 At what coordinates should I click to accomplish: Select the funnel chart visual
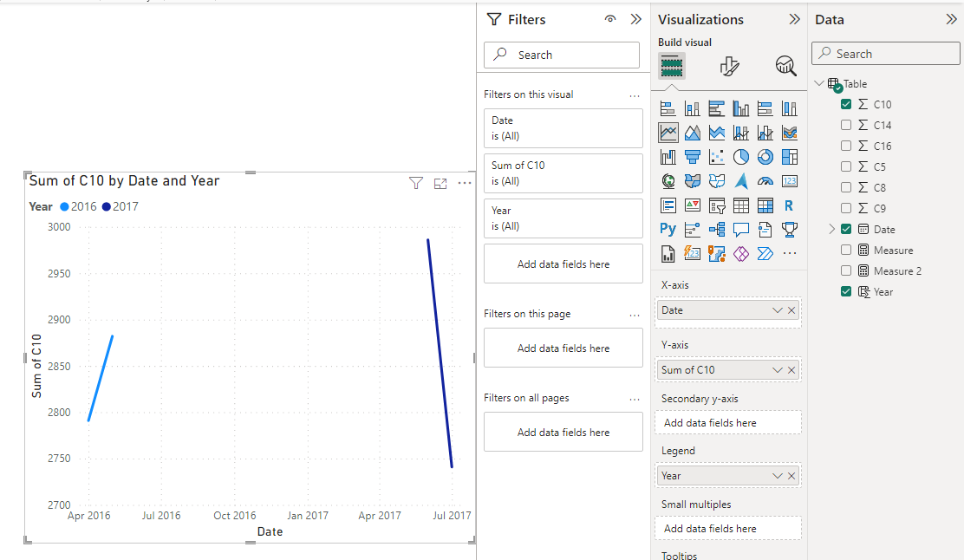coord(693,158)
